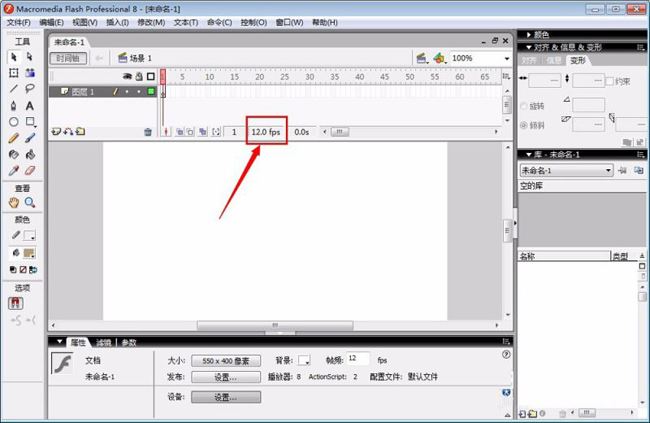Select the Line tool

point(14,89)
